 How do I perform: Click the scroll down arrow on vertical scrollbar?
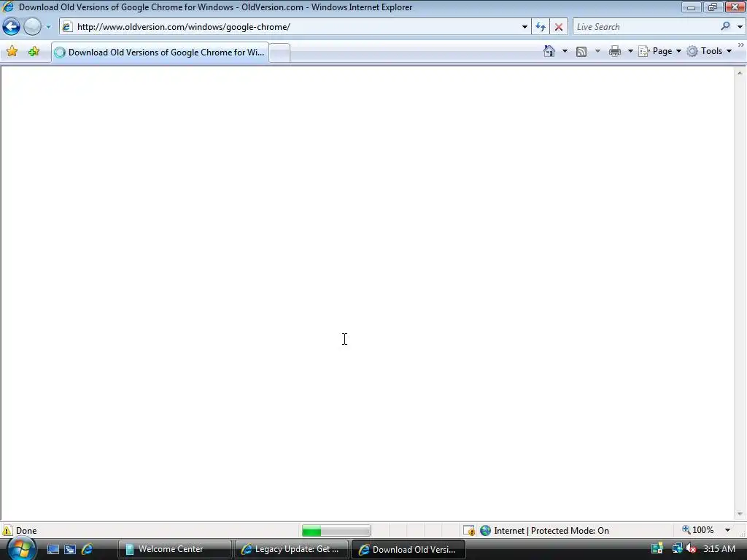pos(740,514)
